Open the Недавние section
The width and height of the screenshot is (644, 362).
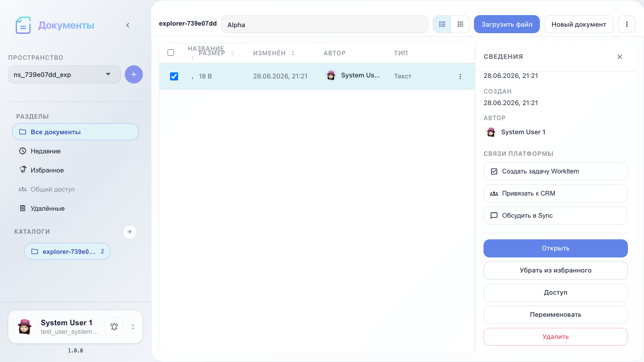75,151
